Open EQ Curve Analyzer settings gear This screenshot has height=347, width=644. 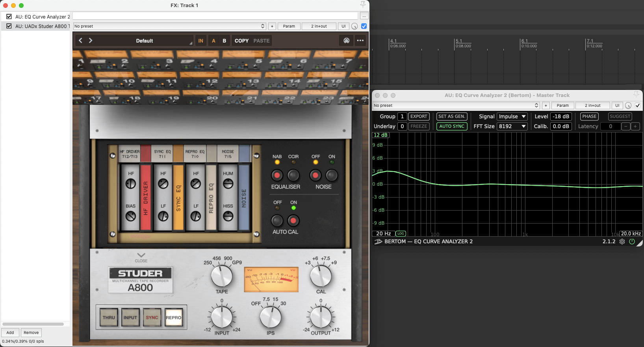(x=622, y=242)
